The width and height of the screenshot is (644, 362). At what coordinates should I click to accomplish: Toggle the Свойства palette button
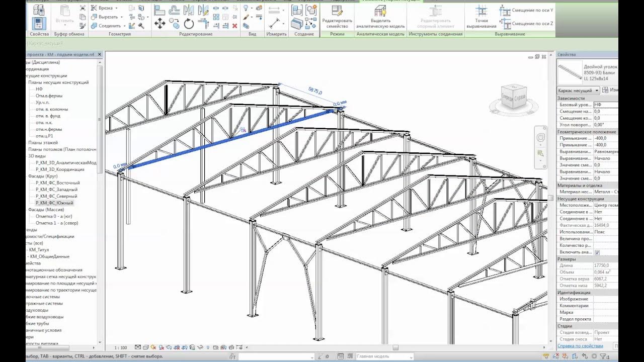(x=39, y=23)
